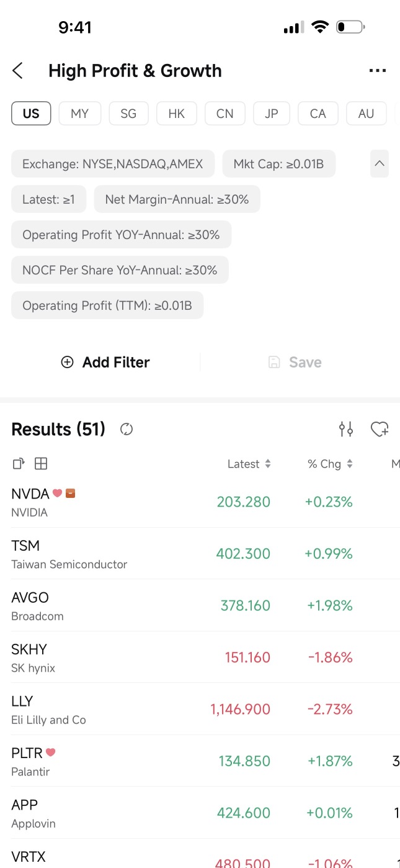Tap the export list icon

[19, 463]
